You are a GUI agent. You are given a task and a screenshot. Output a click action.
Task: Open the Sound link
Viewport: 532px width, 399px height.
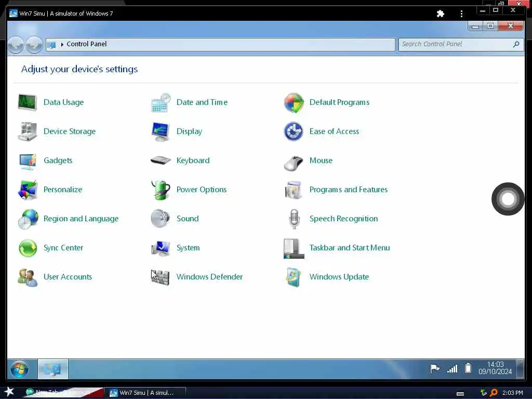click(x=188, y=219)
